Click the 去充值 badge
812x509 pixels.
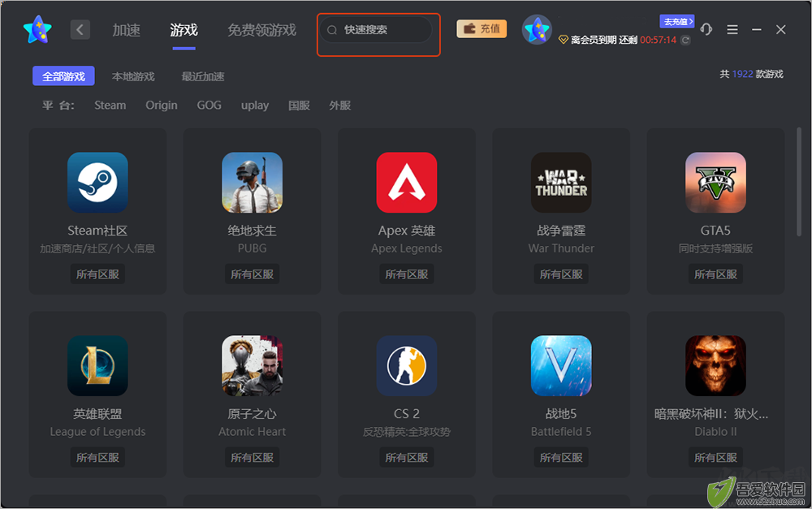click(677, 21)
